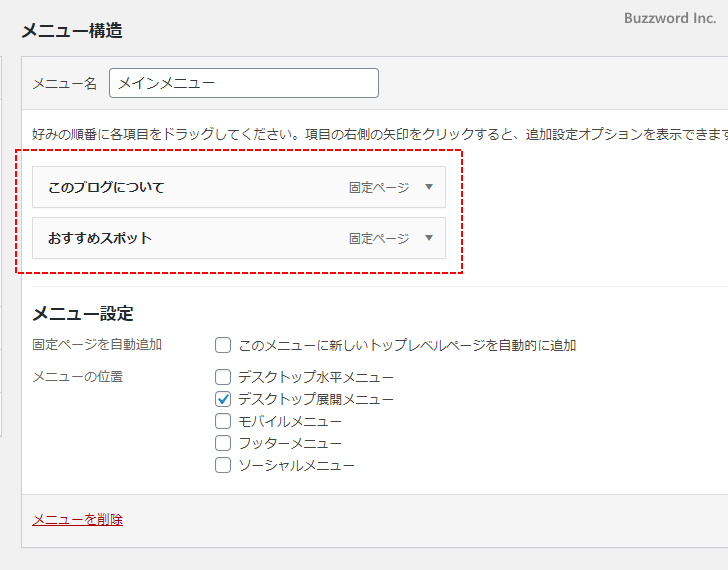Click 固定ページ type label on このブログについて
Screen dimensions: 728x570
click(x=379, y=187)
